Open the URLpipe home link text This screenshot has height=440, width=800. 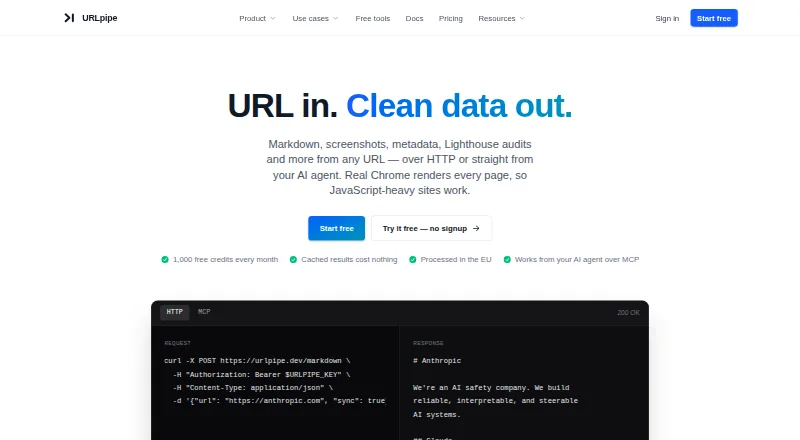pyautogui.click(x=99, y=18)
